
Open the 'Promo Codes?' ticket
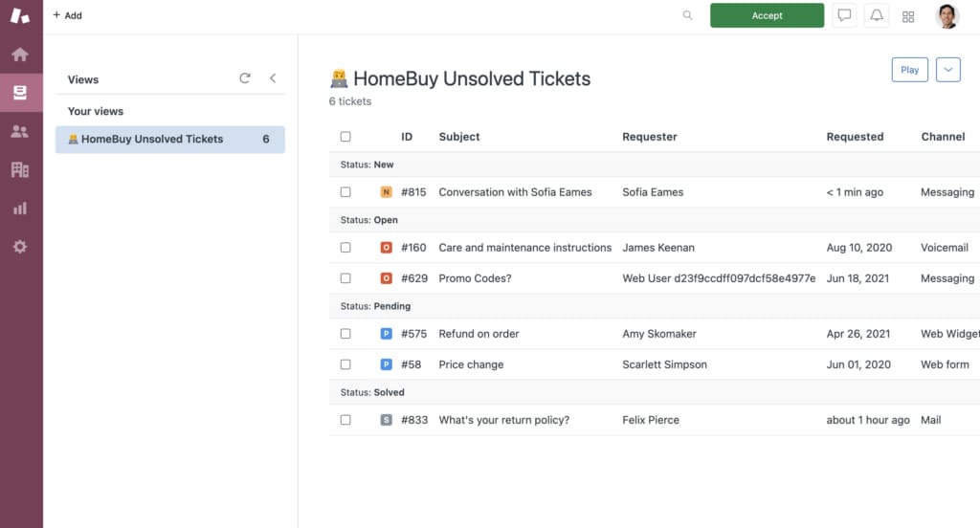[x=475, y=278]
